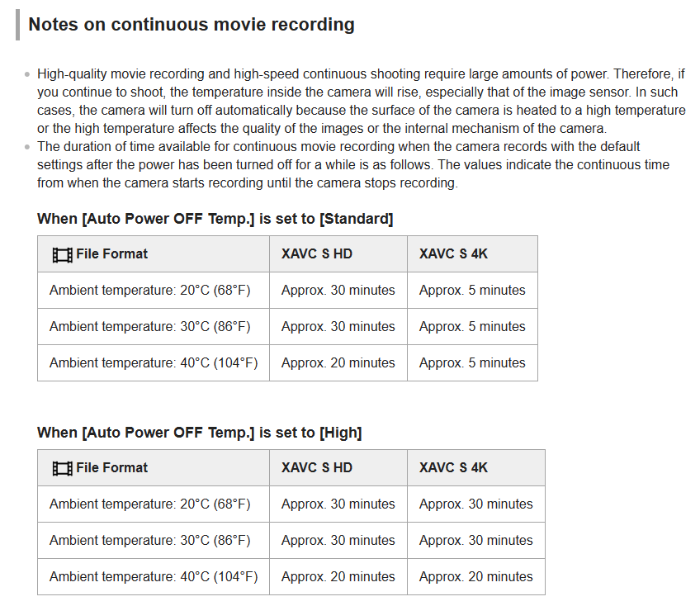The image size is (700, 606).
Task: Click the film icon in the Standard table header
Action: click(63, 255)
